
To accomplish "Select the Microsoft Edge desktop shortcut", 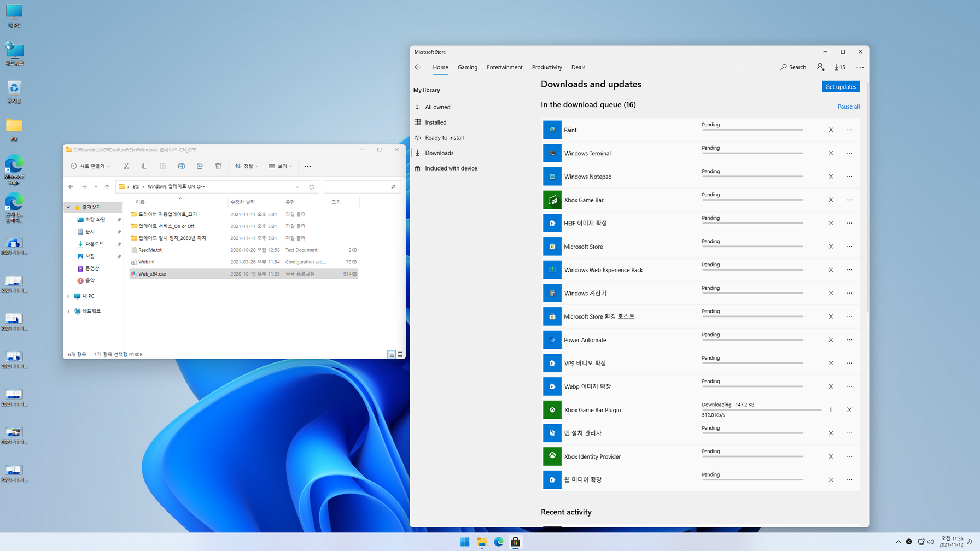I will point(14,170).
